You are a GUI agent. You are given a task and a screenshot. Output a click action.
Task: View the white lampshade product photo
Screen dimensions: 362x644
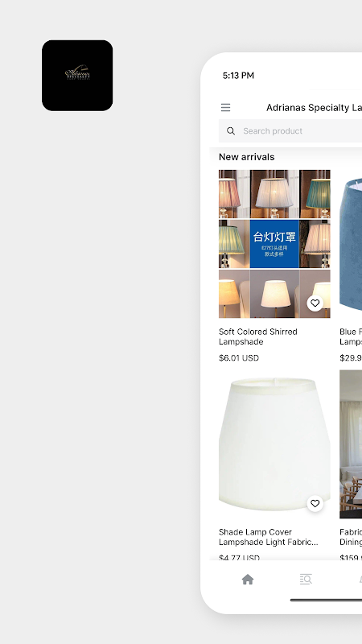pos(274,444)
